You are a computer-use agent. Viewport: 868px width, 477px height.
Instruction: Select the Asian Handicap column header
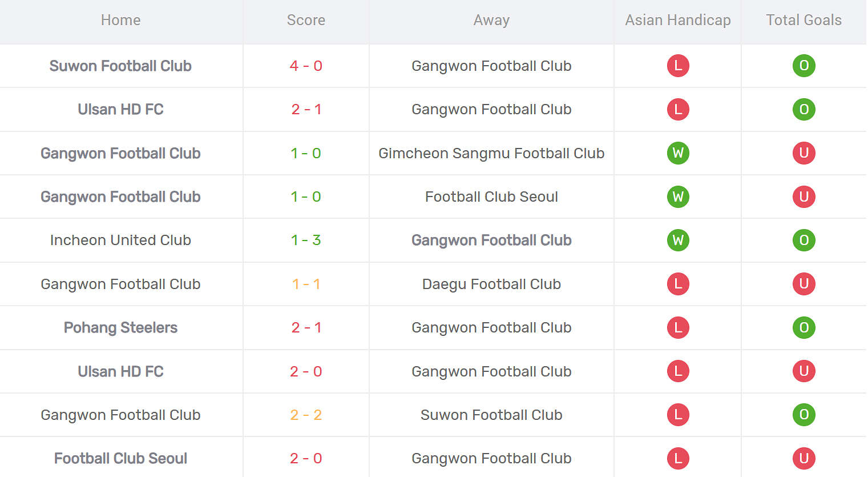tap(677, 20)
